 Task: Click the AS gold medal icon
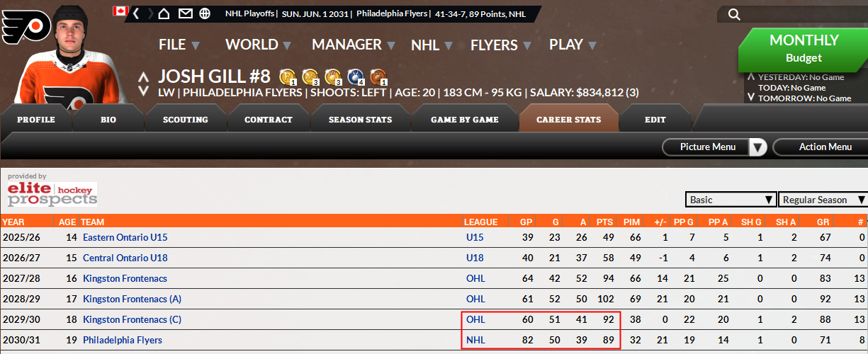point(310,76)
